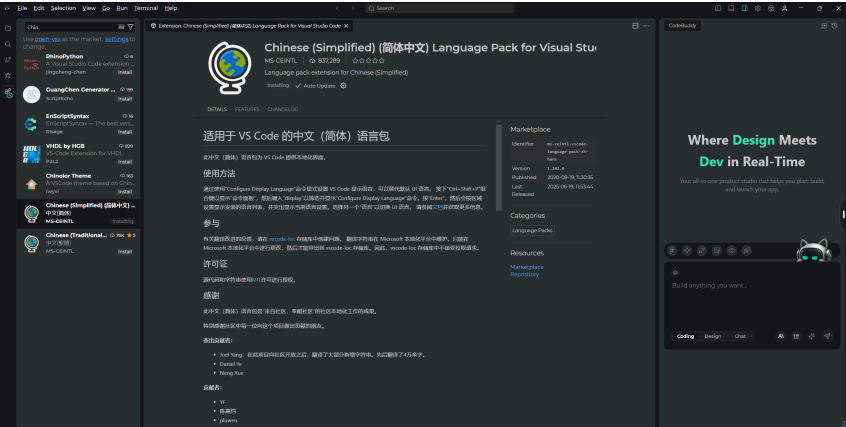Open the Search view in activity bar

[8, 44]
